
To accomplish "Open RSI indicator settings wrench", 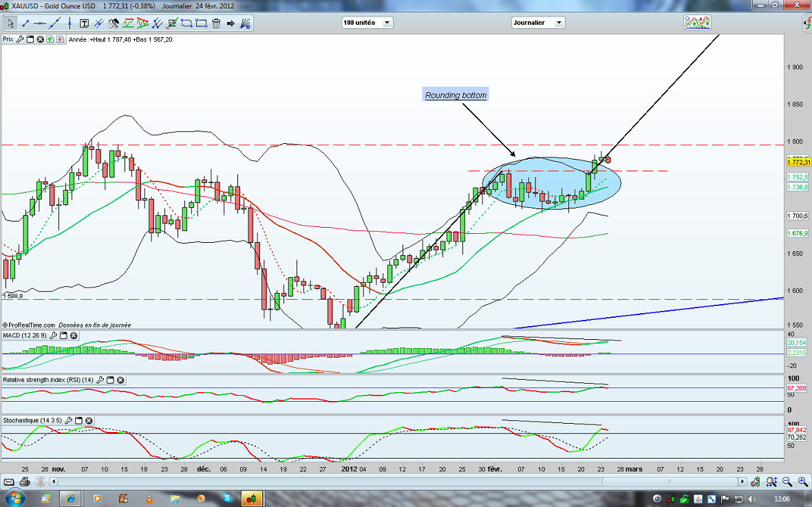I will click(100, 380).
